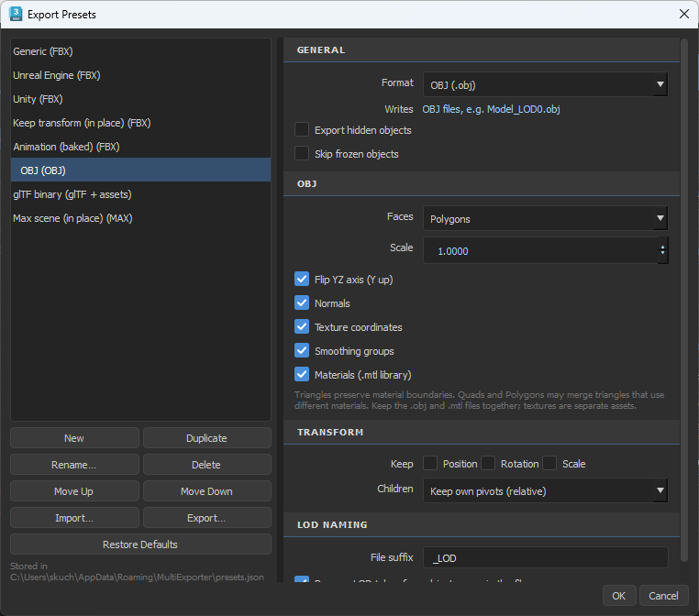Click the New preset button

click(x=74, y=438)
